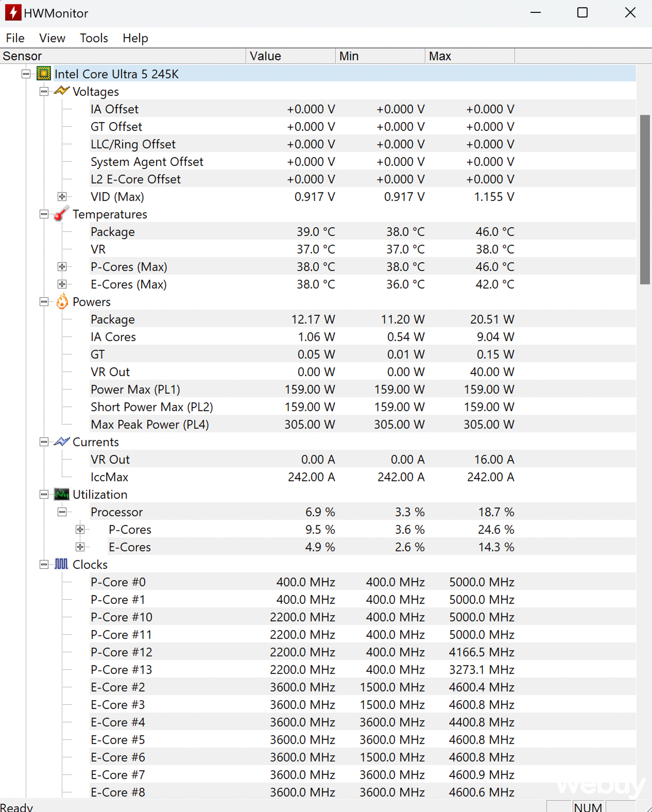Select the Short Power Max (PL2) row
The width and height of the screenshot is (652, 812).
click(363, 407)
